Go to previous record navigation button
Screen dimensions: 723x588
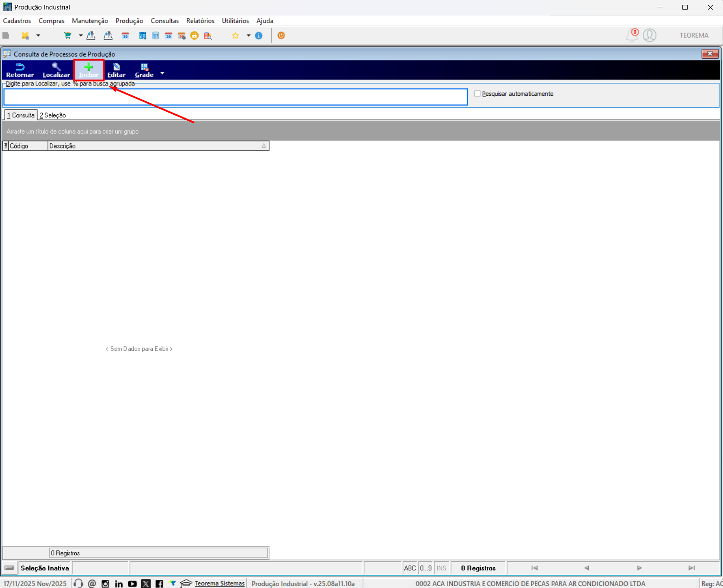587,568
